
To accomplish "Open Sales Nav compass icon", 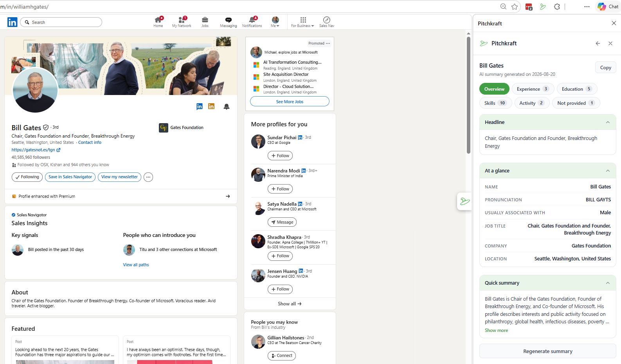I will (x=326, y=22).
